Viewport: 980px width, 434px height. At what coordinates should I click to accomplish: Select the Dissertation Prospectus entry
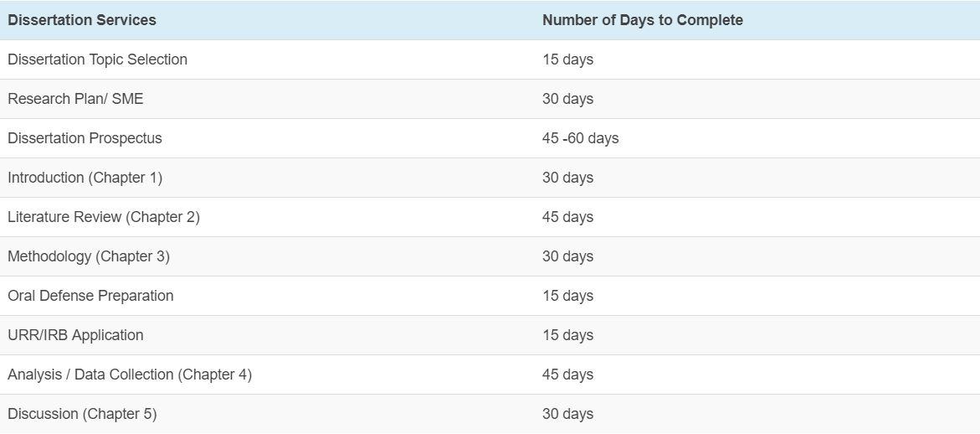click(x=85, y=138)
